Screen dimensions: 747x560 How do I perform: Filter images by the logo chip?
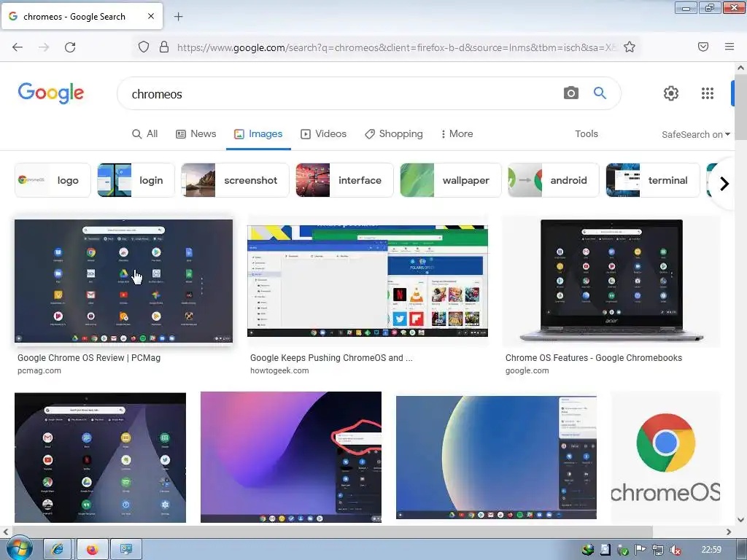point(53,180)
